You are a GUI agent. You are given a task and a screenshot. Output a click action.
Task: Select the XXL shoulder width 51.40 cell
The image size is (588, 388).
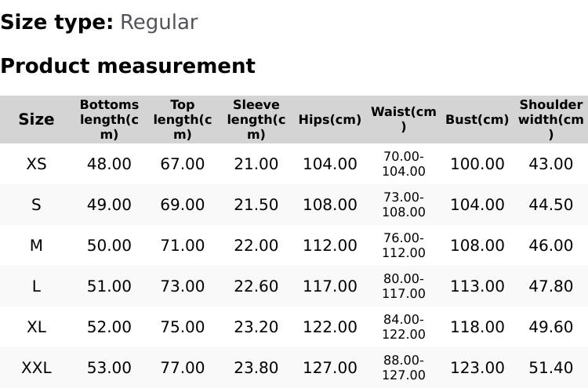coord(551,368)
